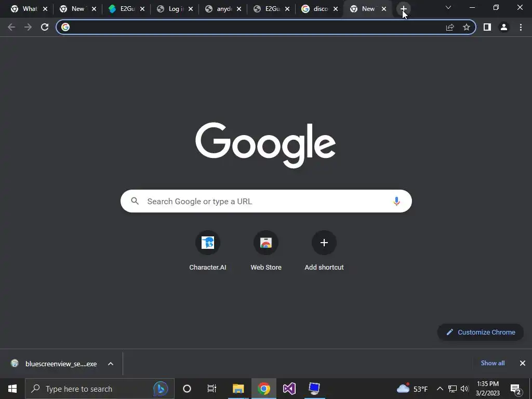532x399 pixels.
Task: Start voice search with microphone
Action: point(396,201)
